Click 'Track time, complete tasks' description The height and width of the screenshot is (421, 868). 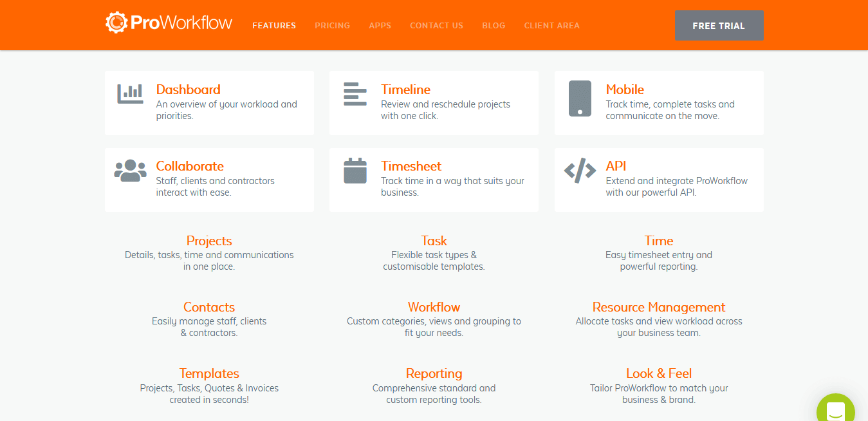(x=670, y=110)
